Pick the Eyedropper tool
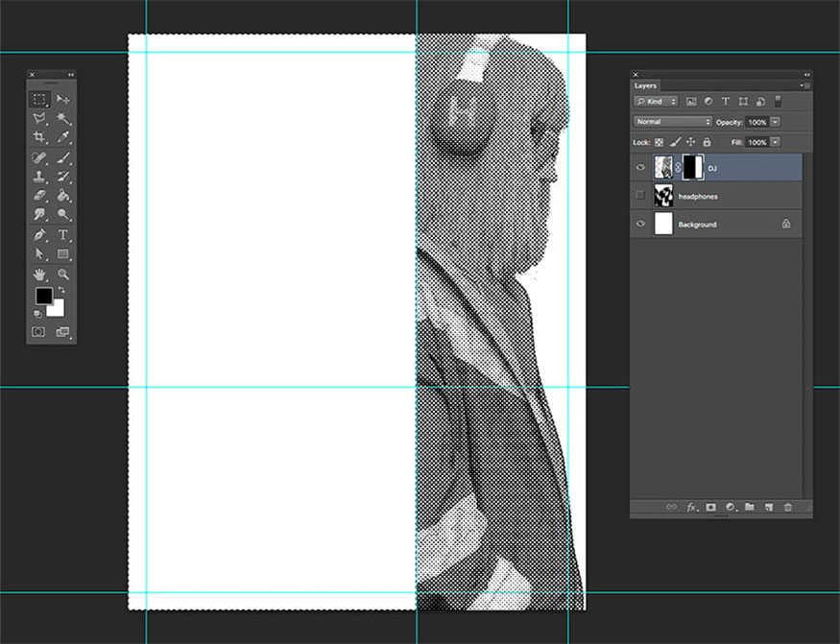This screenshot has height=644, width=840. pyautogui.click(x=63, y=138)
